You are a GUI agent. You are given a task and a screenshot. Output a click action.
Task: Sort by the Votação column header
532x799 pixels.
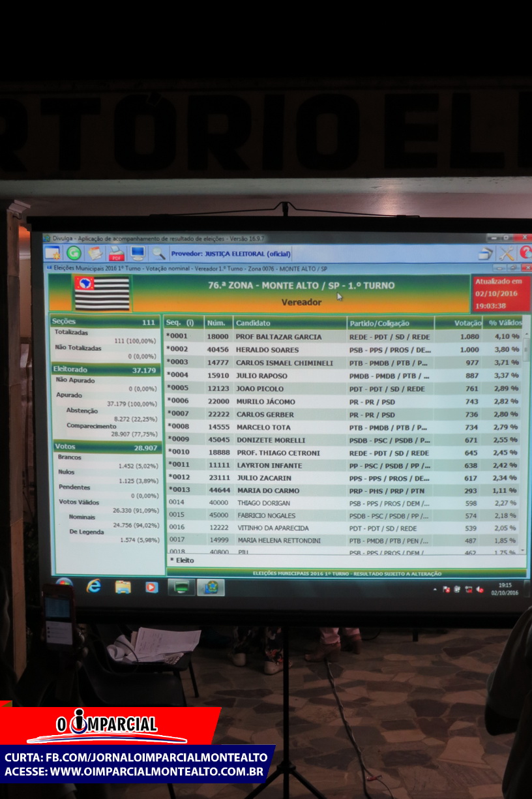pyautogui.click(x=458, y=323)
